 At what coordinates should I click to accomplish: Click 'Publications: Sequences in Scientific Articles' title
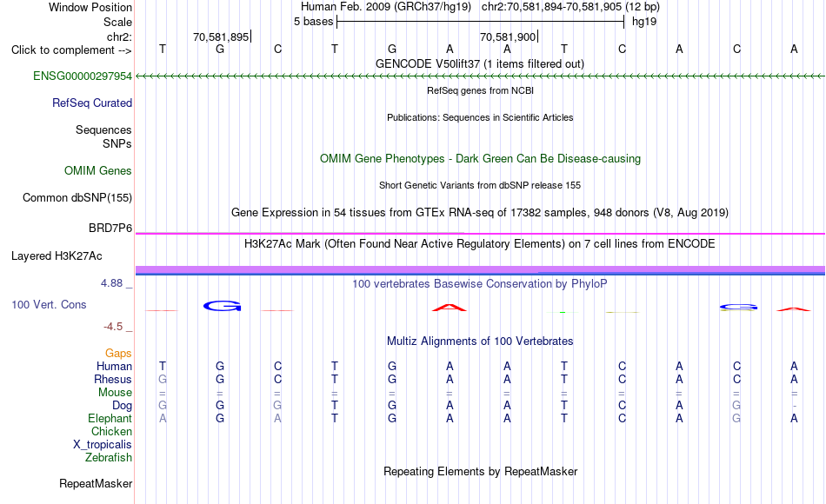pos(480,117)
